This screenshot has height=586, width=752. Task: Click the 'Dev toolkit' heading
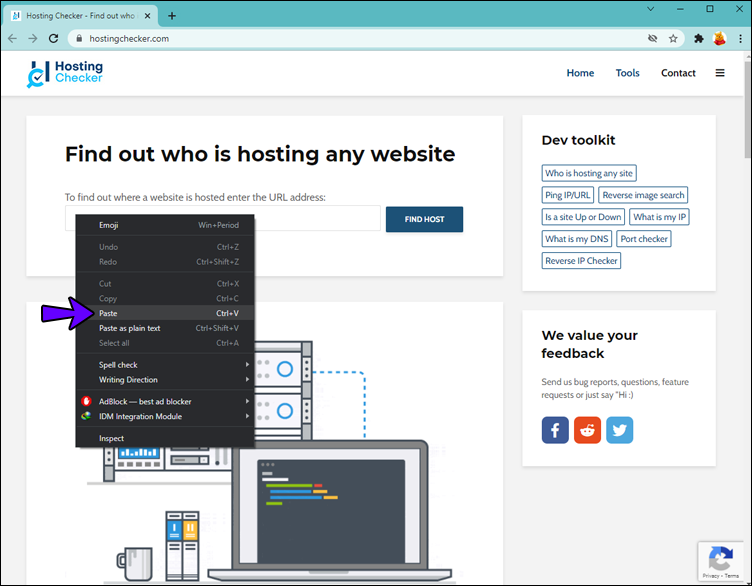coord(578,140)
